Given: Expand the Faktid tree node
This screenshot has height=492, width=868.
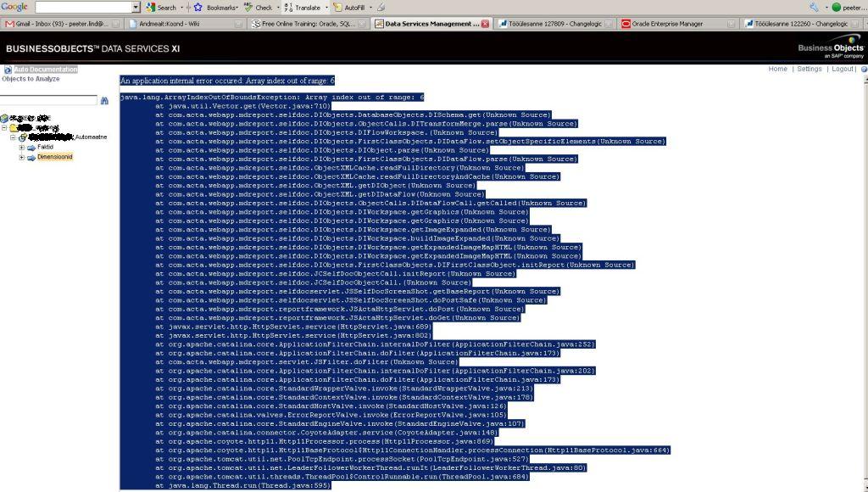Looking at the screenshot, I should [x=21, y=148].
